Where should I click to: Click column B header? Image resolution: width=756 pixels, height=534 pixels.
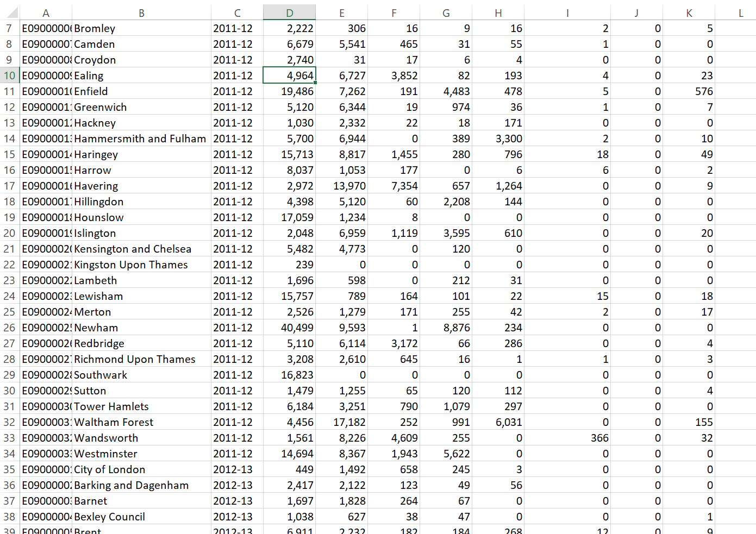click(141, 12)
